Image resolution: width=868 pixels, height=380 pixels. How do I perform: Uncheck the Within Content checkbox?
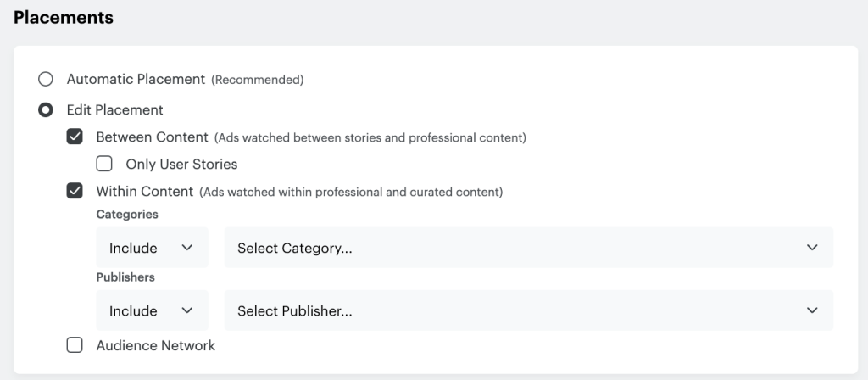75,192
